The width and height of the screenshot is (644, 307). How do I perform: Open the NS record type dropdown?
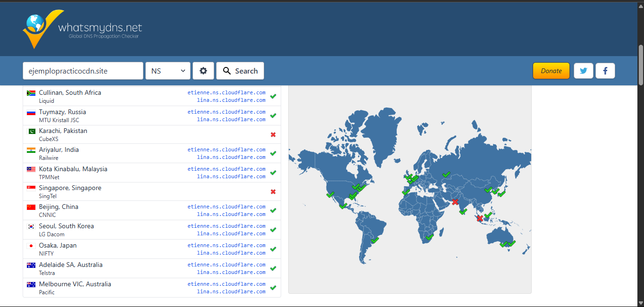tap(168, 71)
